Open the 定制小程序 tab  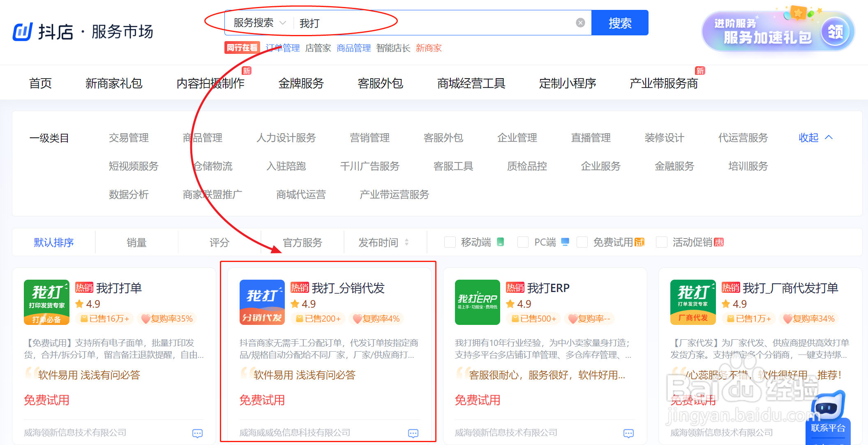(x=568, y=83)
